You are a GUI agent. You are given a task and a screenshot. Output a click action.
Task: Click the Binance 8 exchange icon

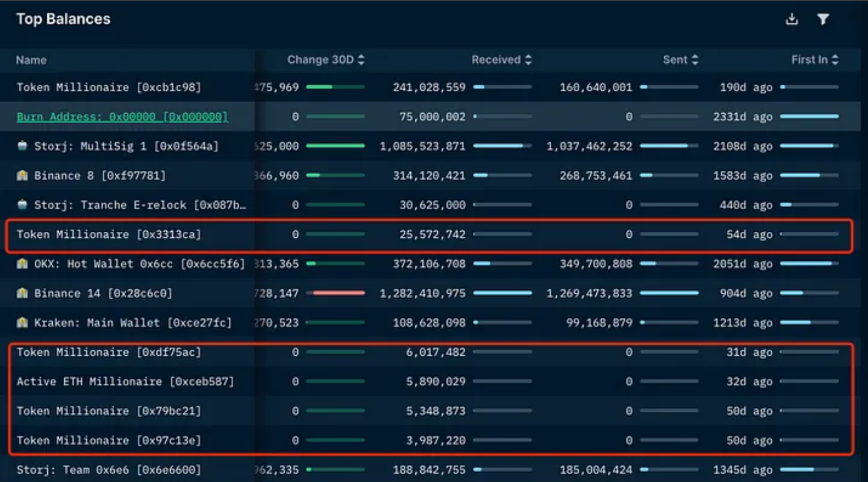pos(22,175)
